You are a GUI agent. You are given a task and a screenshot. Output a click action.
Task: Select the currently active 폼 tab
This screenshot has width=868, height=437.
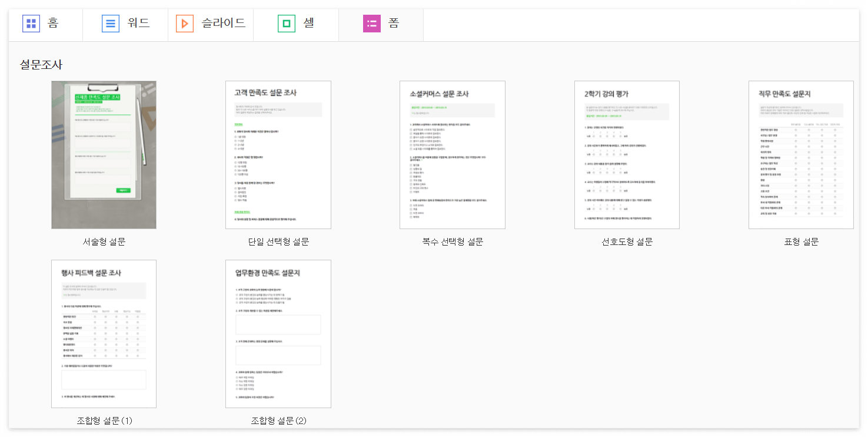pyautogui.click(x=381, y=24)
